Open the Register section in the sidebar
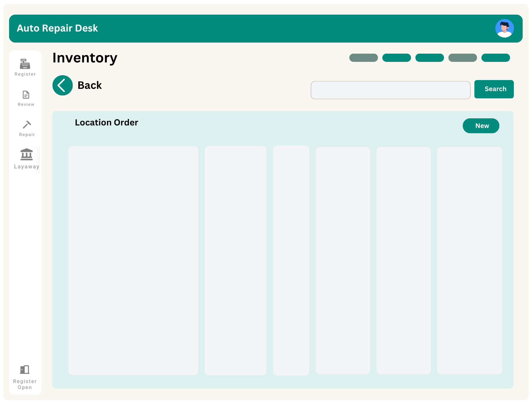This screenshot has width=532, height=403. point(25,67)
